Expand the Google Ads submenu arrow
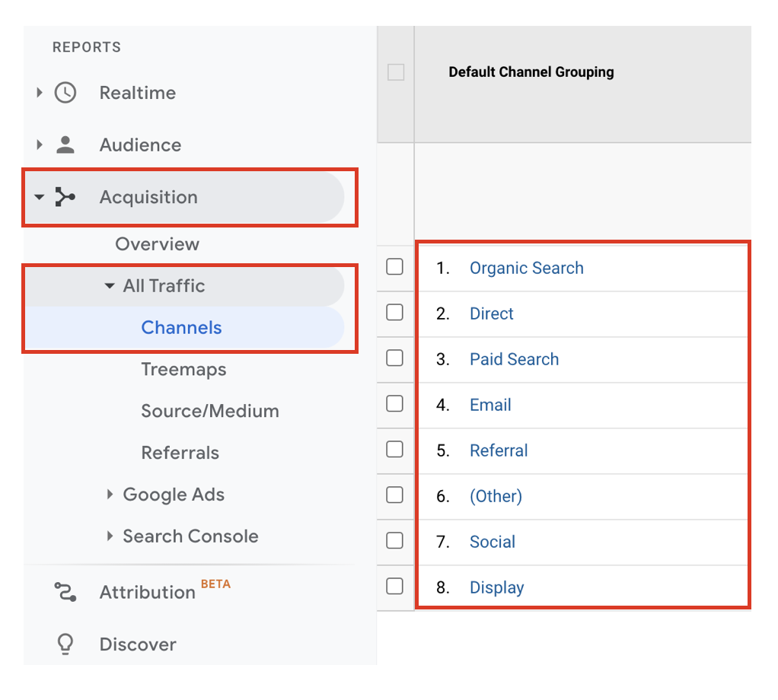This screenshot has width=778, height=700. tap(110, 495)
